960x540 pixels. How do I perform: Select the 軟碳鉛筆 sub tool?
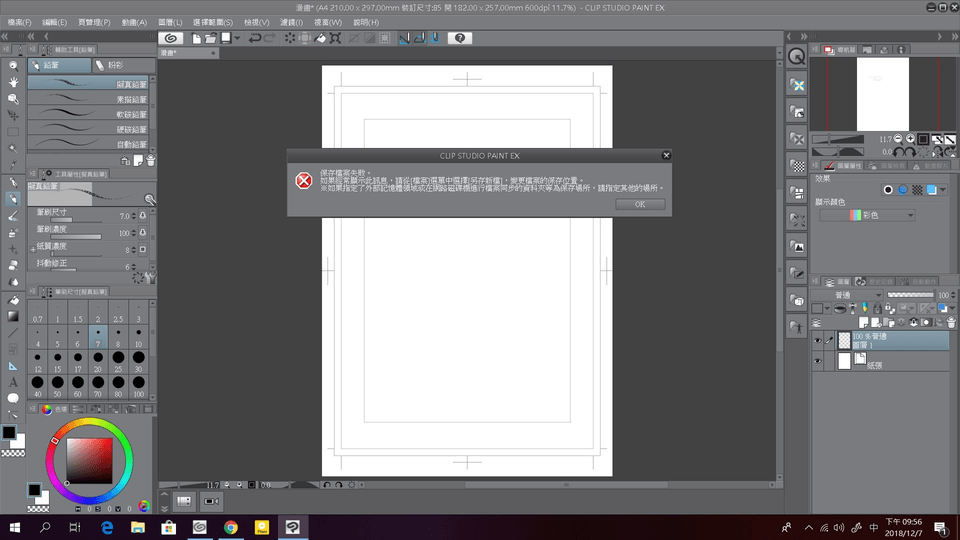[x=88, y=114]
